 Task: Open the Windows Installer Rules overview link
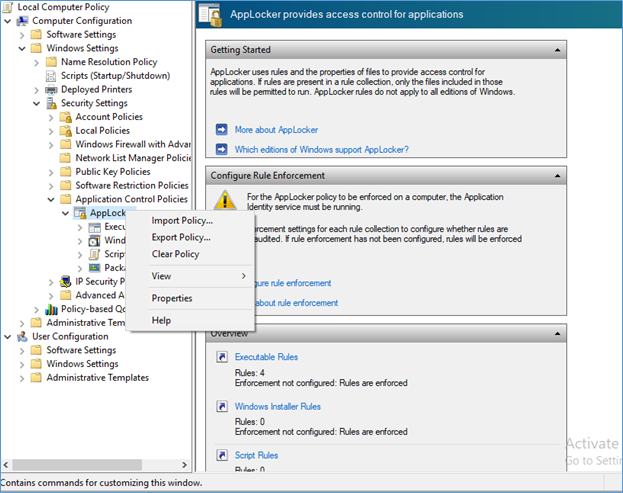tap(277, 406)
